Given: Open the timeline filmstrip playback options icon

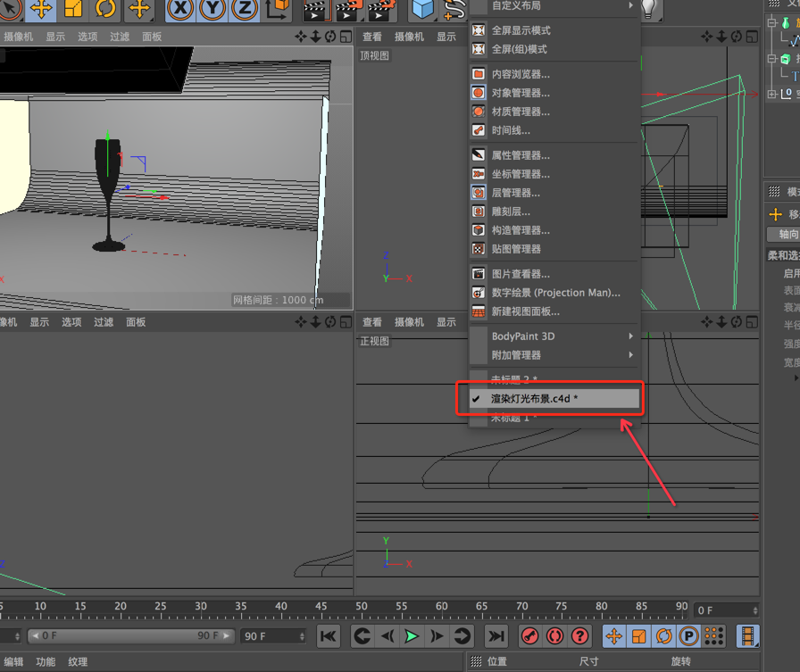Looking at the screenshot, I should pos(747,636).
